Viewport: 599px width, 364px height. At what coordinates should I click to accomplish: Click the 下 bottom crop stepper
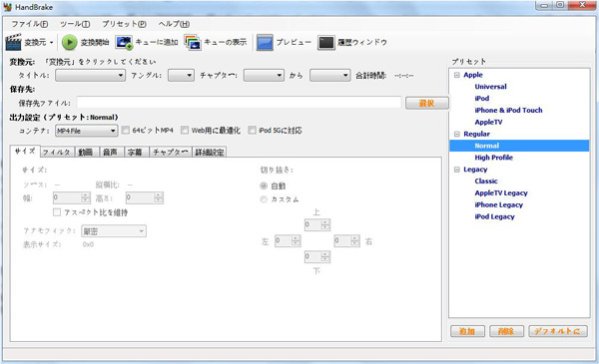[x=317, y=256]
